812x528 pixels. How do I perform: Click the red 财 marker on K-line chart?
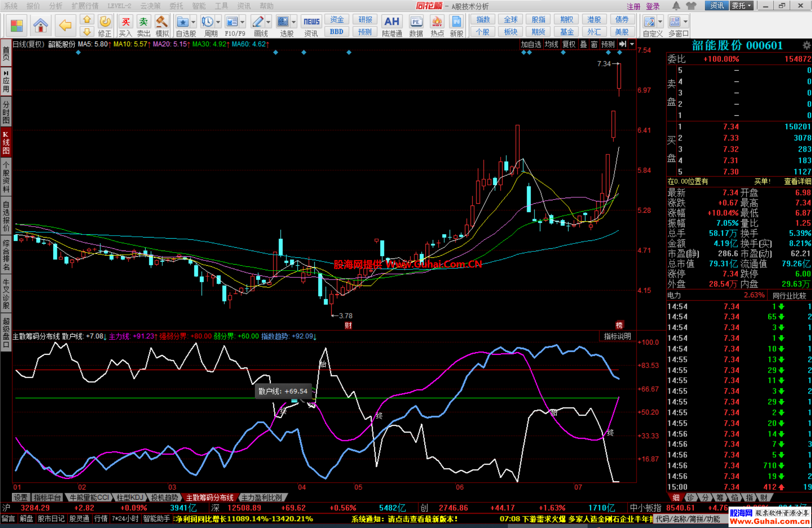348,325
